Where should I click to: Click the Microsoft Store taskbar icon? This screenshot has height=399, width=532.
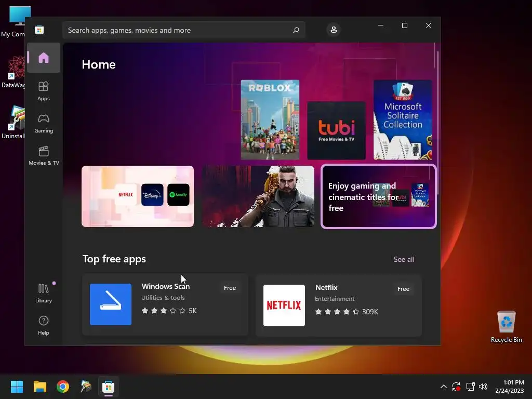(109, 387)
